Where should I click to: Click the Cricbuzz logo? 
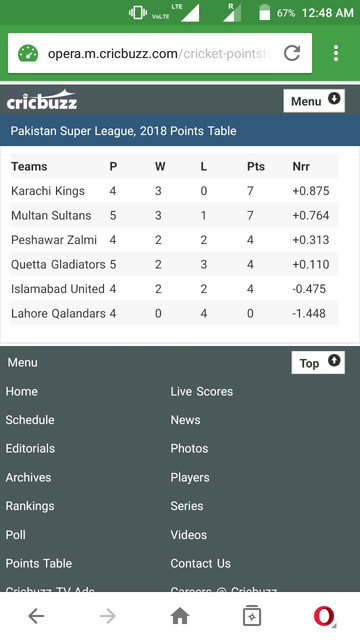click(42, 100)
